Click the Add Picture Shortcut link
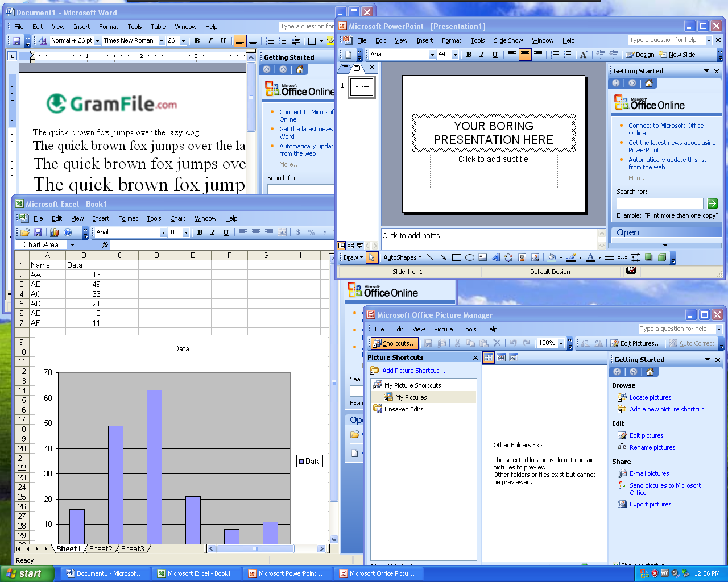The height and width of the screenshot is (582, 728). [x=413, y=371]
